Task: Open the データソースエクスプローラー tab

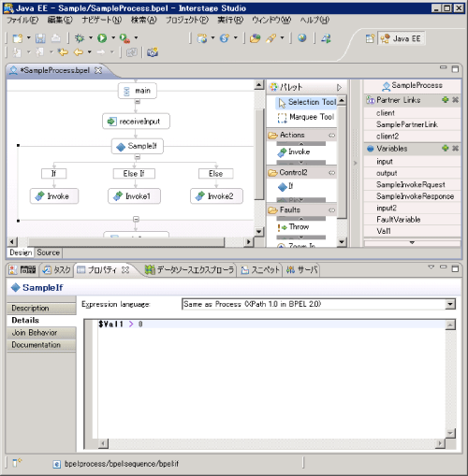Action: [x=190, y=270]
